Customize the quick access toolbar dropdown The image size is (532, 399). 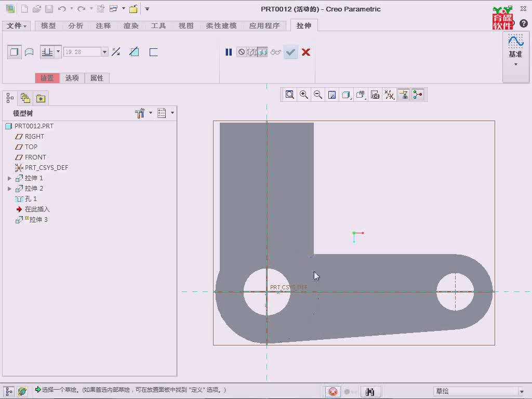(x=147, y=9)
